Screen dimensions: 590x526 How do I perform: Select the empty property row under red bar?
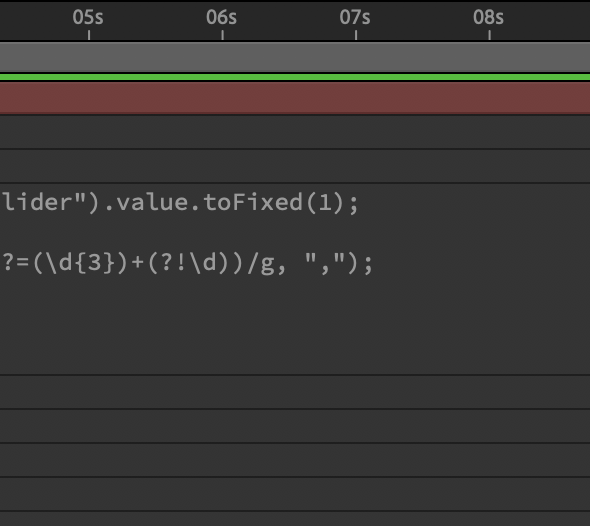pyautogui.click(x=295, y=132)
